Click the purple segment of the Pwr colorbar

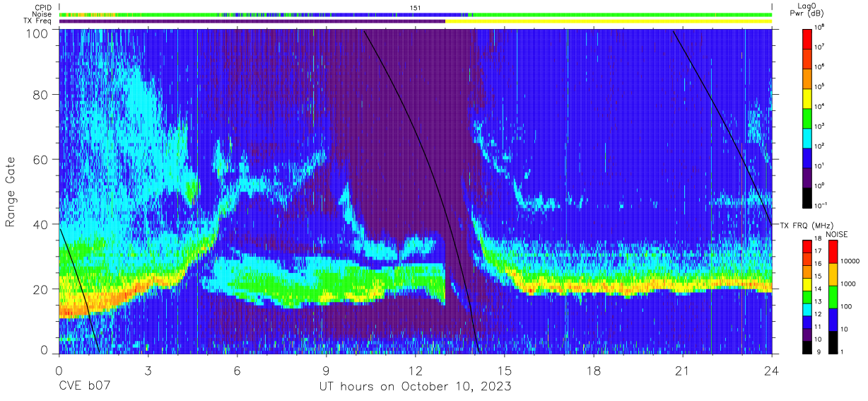[807, 177]
